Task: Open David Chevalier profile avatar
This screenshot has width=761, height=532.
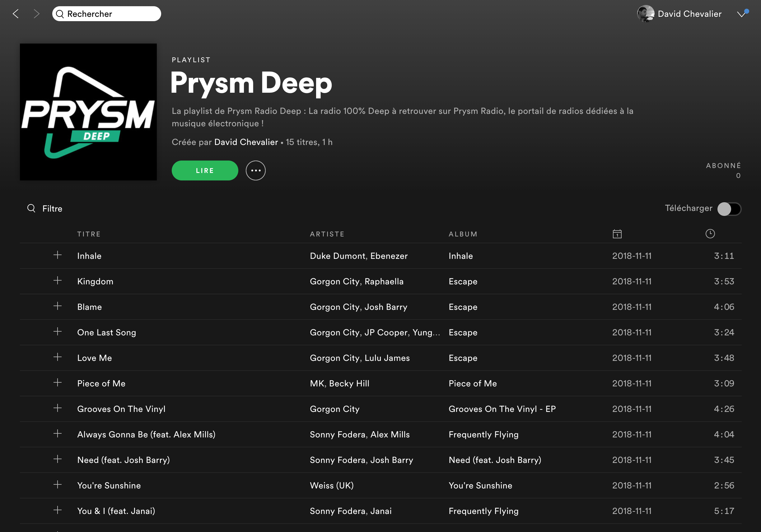Action: tap(645, 14)
